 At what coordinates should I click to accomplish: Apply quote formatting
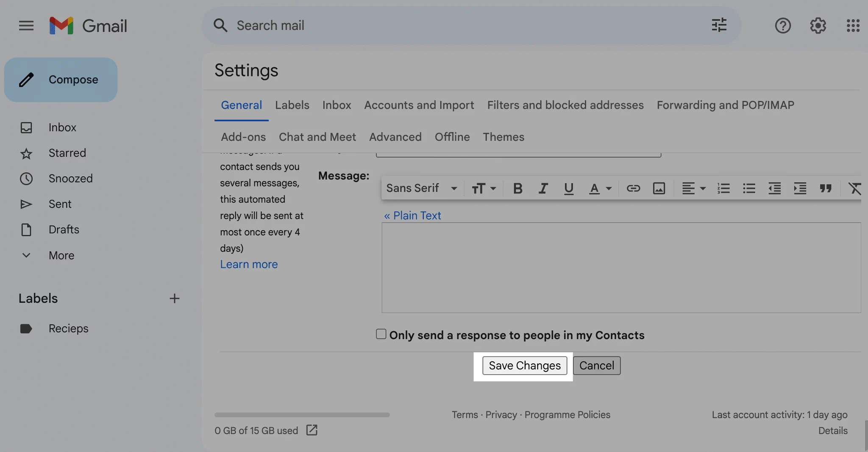pyautogui.click(x=826, y=188)
